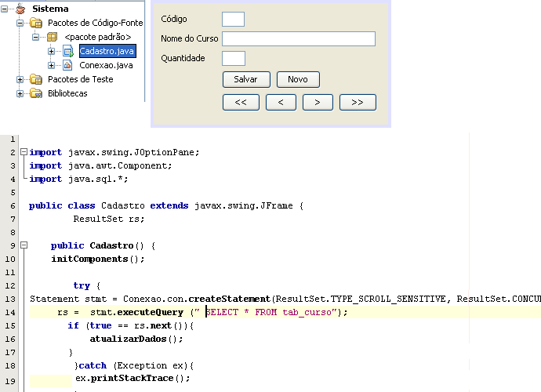
Task: Collapse the Sistema project node
Action: (x=4, y=9)
